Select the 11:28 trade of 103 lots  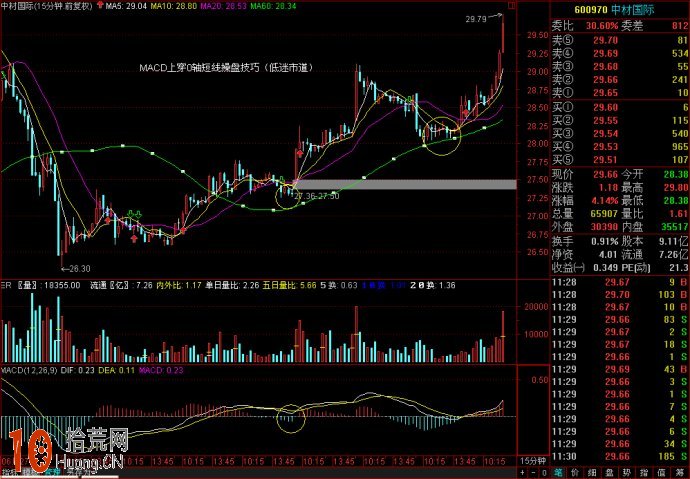pos(620,295)
